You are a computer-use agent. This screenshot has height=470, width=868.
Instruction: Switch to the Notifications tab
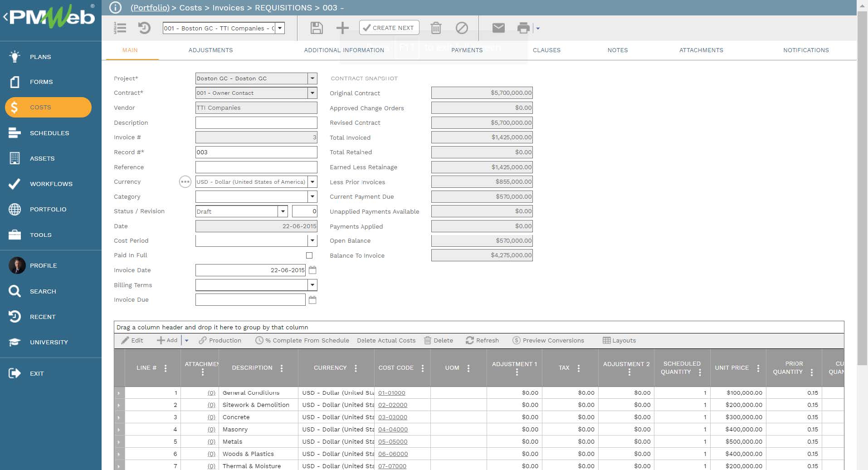[x=806, y=50]
